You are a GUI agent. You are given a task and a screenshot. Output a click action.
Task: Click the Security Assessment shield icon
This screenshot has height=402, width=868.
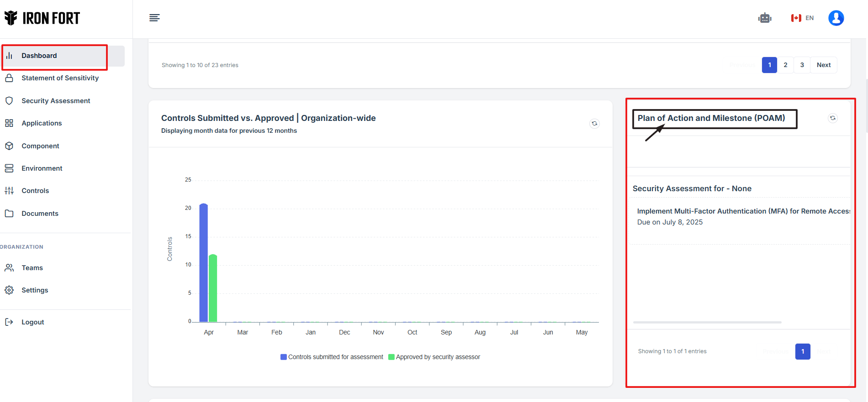[x=9, y=101]
